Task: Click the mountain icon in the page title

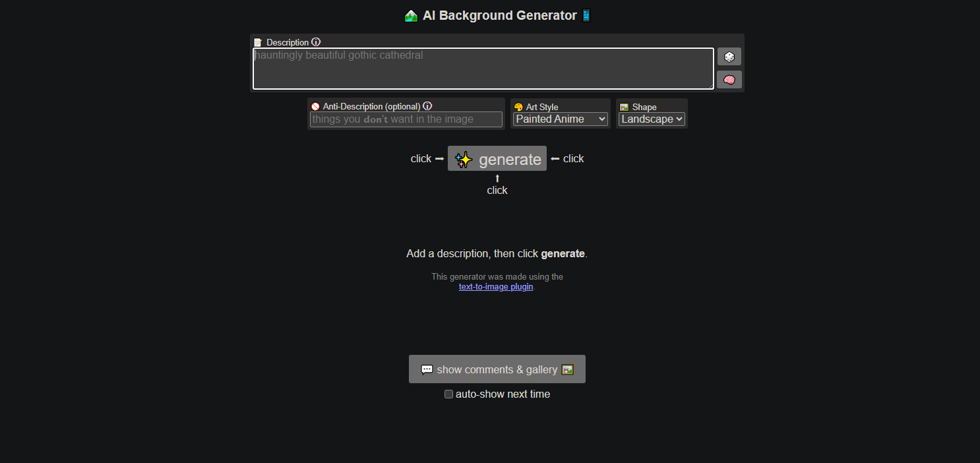Action: coord(411,15)
